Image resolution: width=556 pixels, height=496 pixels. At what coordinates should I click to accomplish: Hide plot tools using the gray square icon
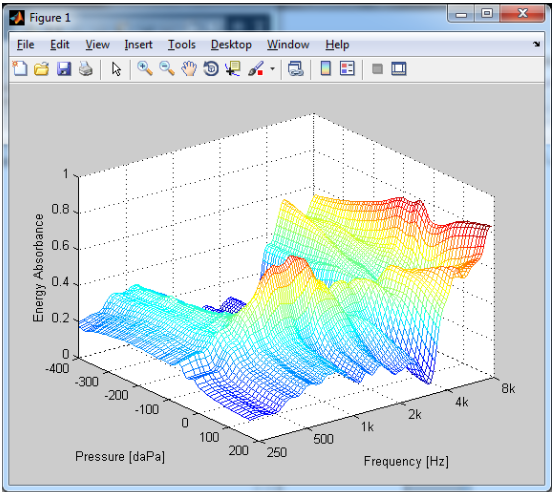coord(377,69)
